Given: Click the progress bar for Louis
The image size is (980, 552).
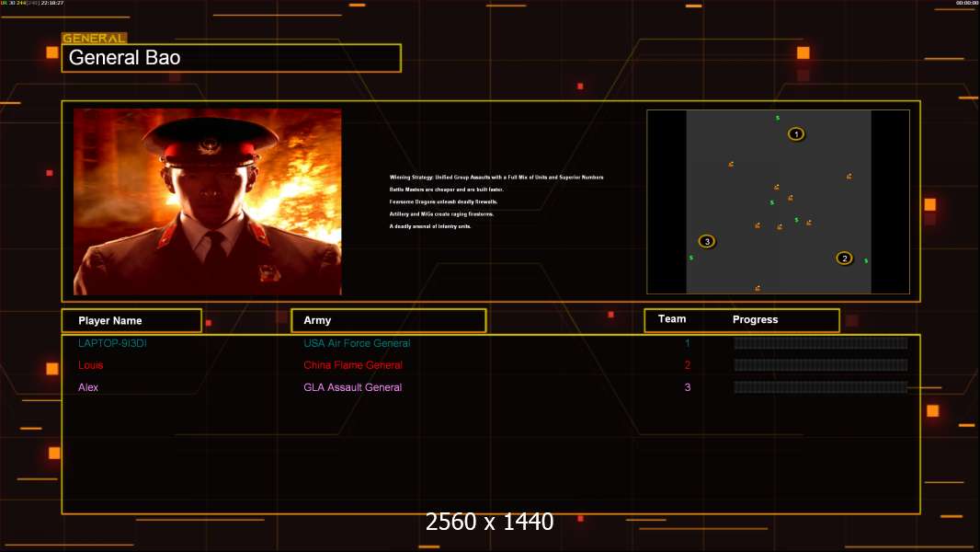Looking at the screenshot, I should [821, 365].
